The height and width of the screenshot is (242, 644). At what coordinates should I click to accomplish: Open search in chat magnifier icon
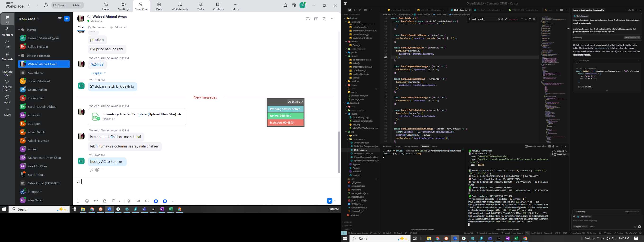tap(324, 19)
